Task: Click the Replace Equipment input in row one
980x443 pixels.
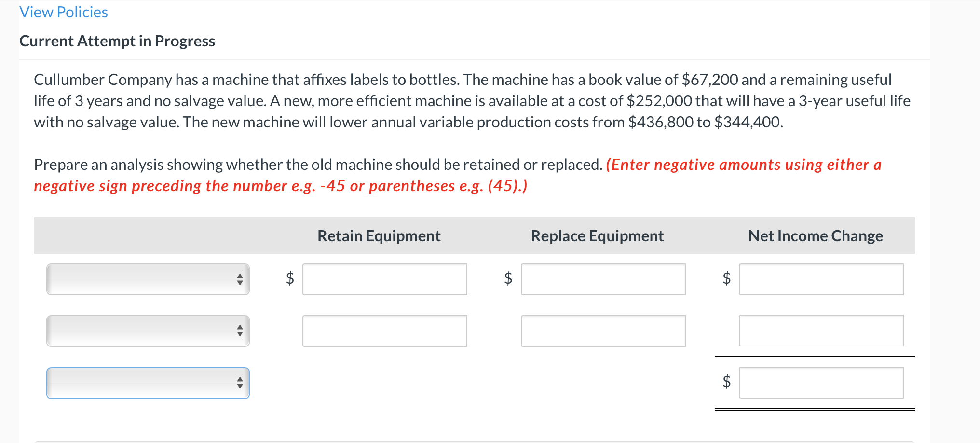Action: tap(603, 279)
